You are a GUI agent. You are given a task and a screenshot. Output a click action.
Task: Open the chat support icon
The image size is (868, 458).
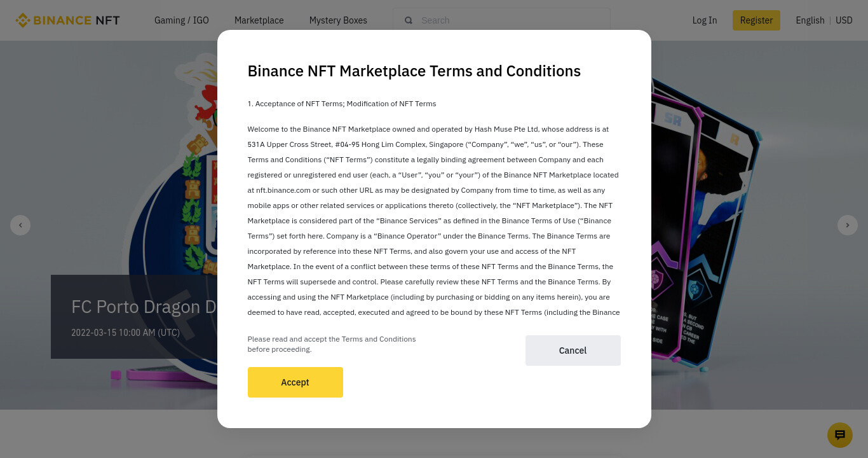pyautogui.click(x=840, y=435)
